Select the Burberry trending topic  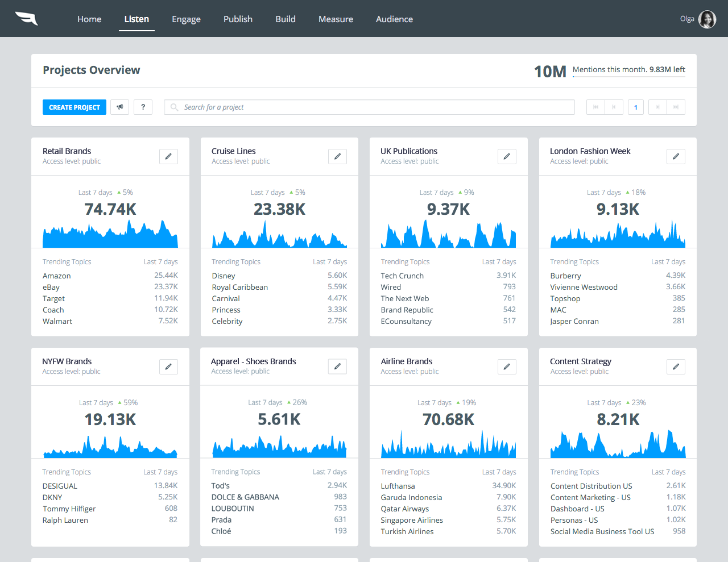[x=565, y=276]
